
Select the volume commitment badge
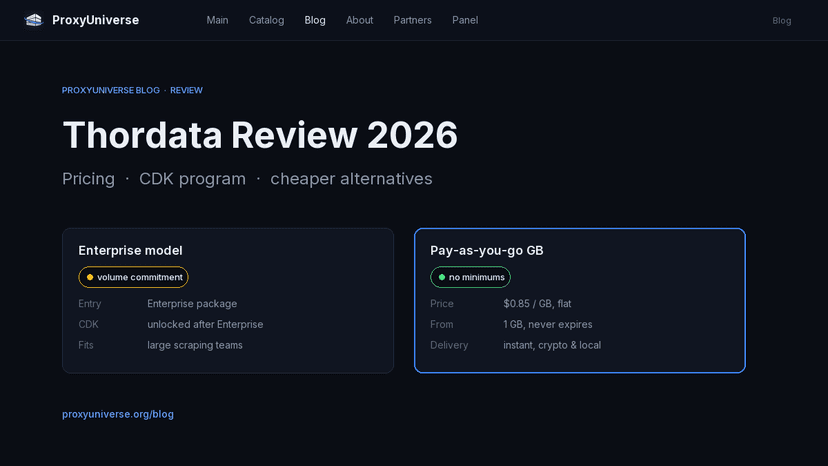pos(134,277)
